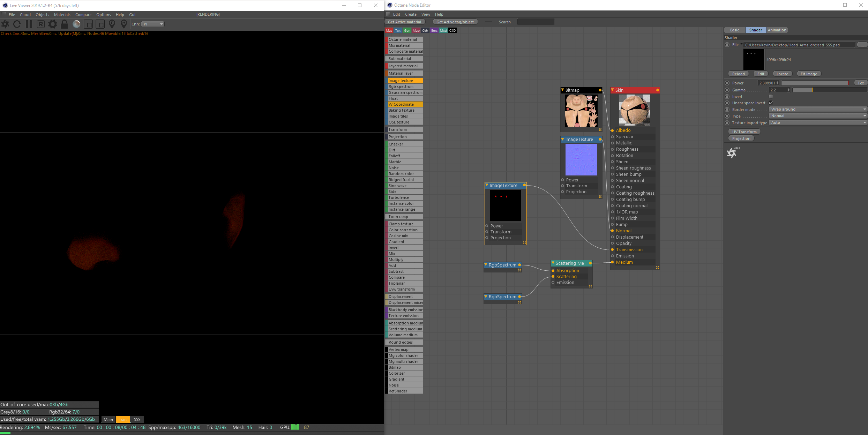Image resolution: width=868 pixels, height=435 pixels.
Task: Uncheck Linear space invert
Action: [x=771, y=103]
